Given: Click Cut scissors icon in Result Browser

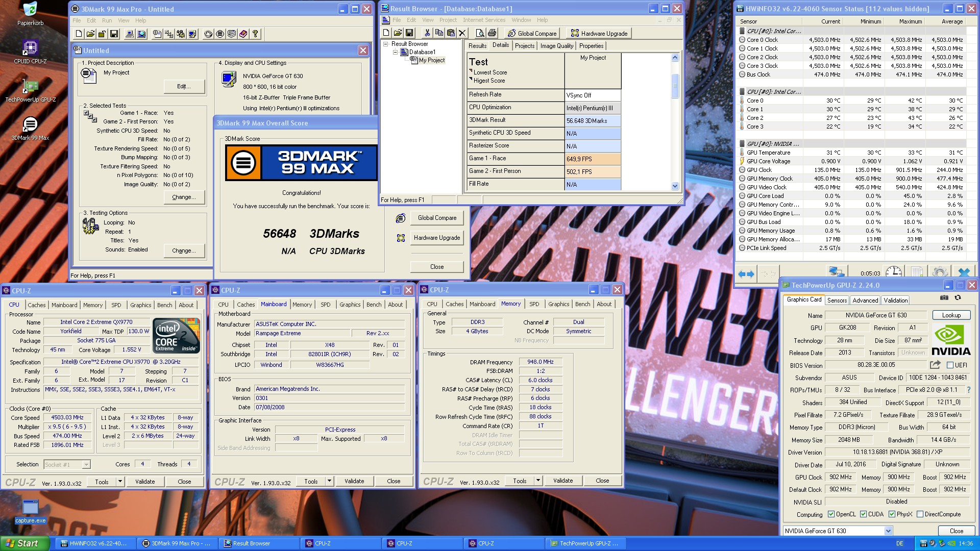Looking at the screenshot, I should (427, 33).
